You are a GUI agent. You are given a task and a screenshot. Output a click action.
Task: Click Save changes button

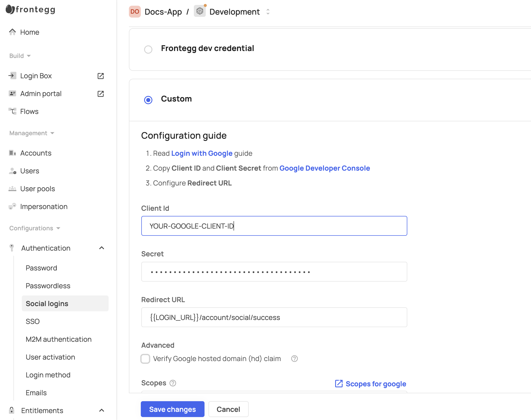(x=173, y=409)
